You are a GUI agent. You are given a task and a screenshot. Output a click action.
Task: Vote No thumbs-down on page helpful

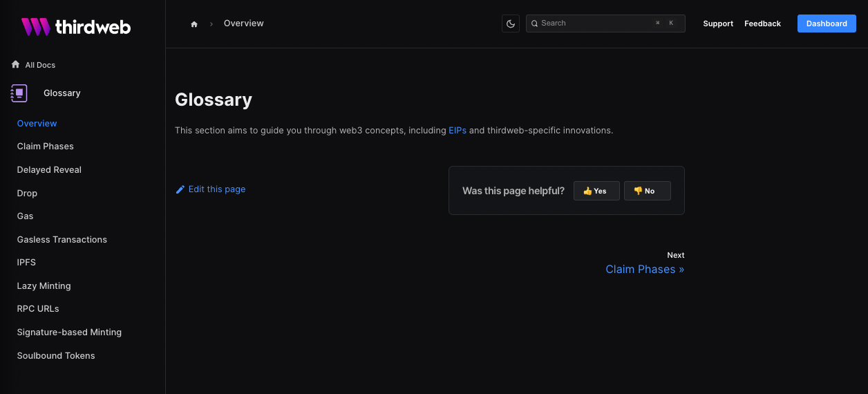(647, 191)
